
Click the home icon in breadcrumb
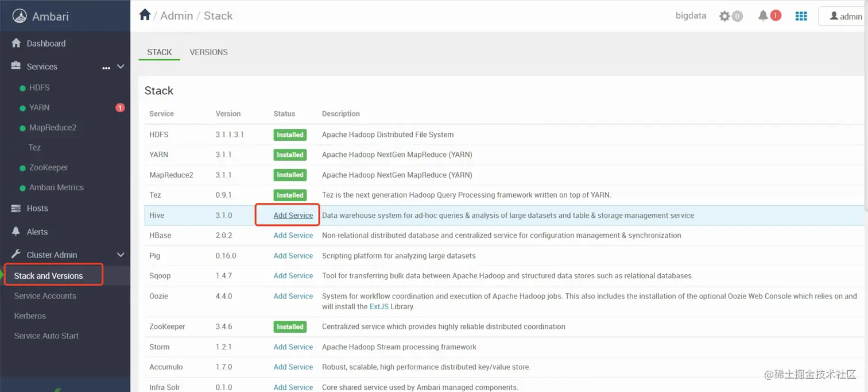coord(145,15)
